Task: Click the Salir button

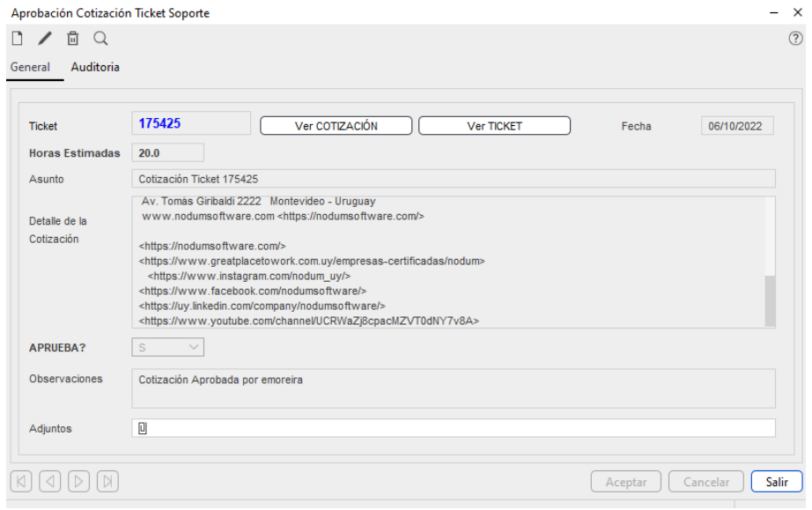Action: [776, 482]
